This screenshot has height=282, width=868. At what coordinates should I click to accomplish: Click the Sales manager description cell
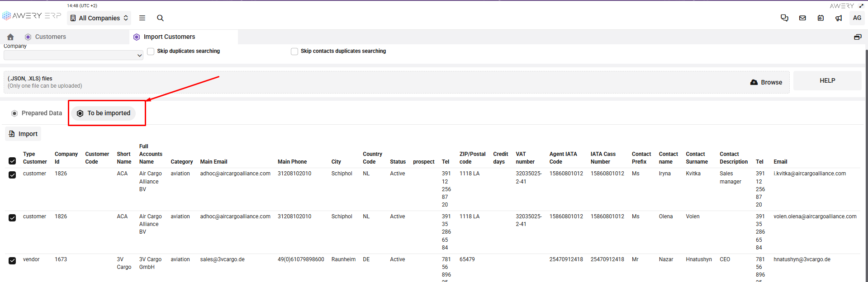pos(730,178)
